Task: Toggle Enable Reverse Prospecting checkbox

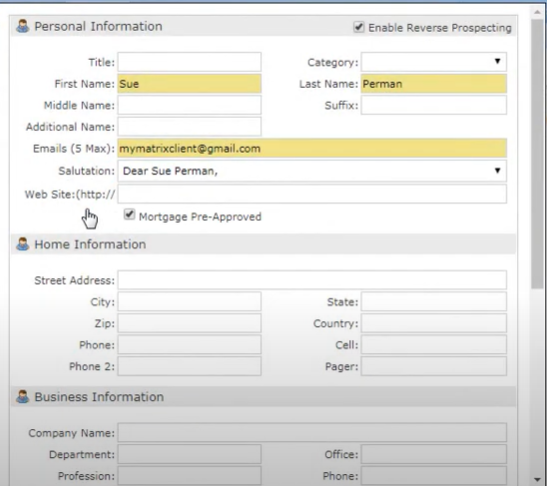Action: point(359,27)
